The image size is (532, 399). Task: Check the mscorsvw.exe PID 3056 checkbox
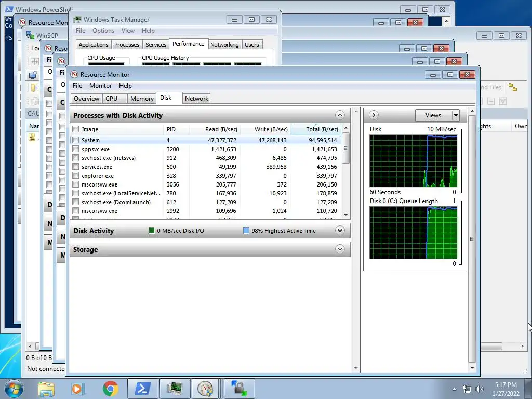click(76, 184)
